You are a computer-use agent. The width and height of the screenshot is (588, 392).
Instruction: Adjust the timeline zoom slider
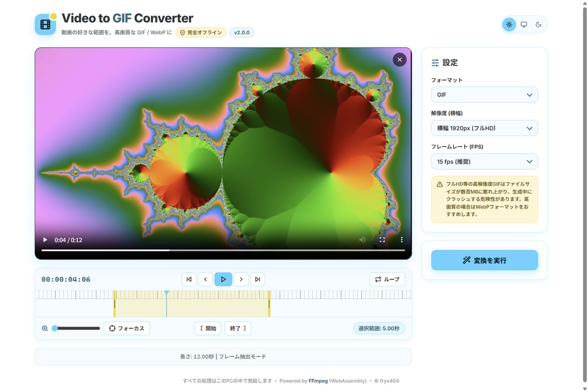tap(76, 328)
